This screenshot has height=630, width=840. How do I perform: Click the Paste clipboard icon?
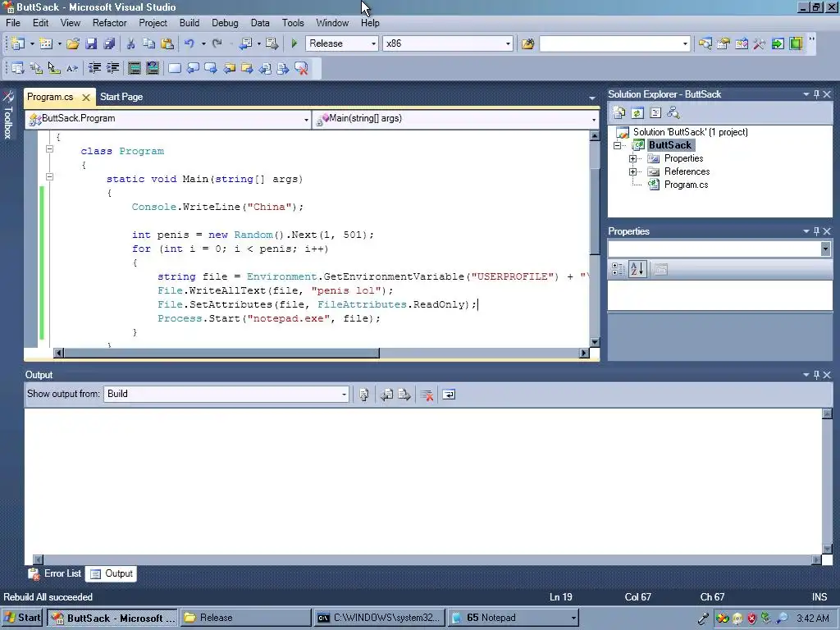pyautogui.click(x=167, y=44)
